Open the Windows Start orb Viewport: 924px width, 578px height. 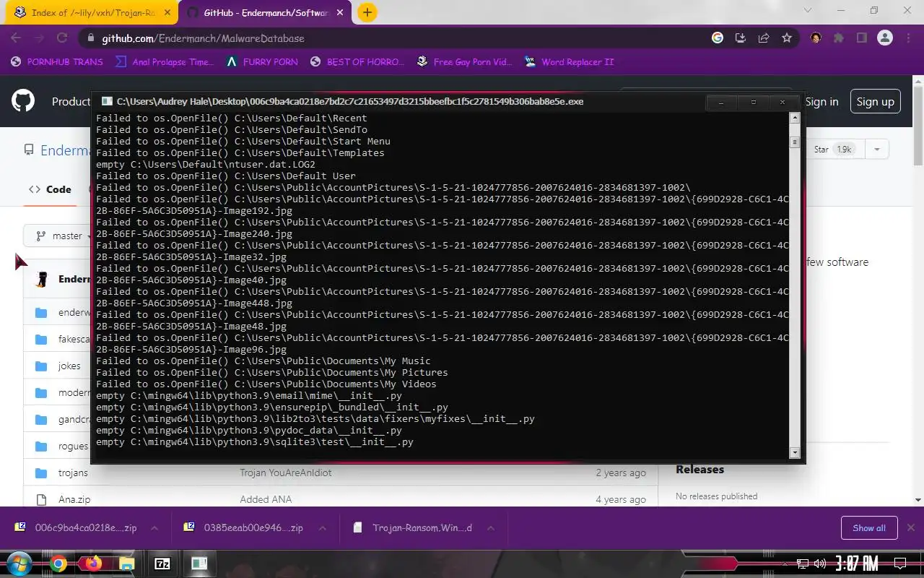[x=19, y=564]
